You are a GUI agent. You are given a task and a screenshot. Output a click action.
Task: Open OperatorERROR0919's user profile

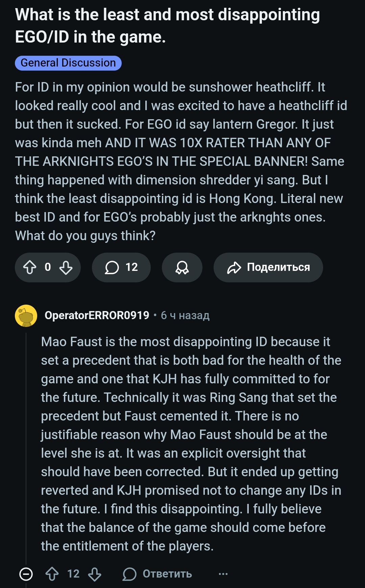97,315
